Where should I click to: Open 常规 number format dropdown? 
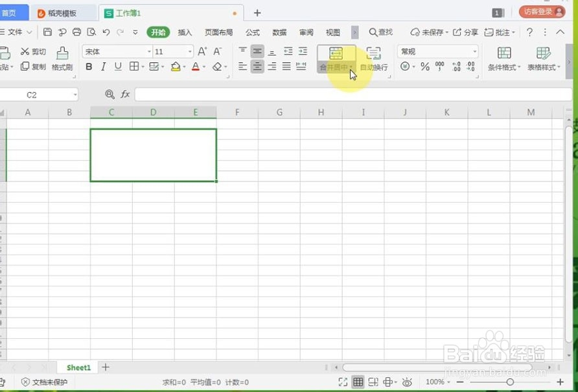[x=475, y=52]
